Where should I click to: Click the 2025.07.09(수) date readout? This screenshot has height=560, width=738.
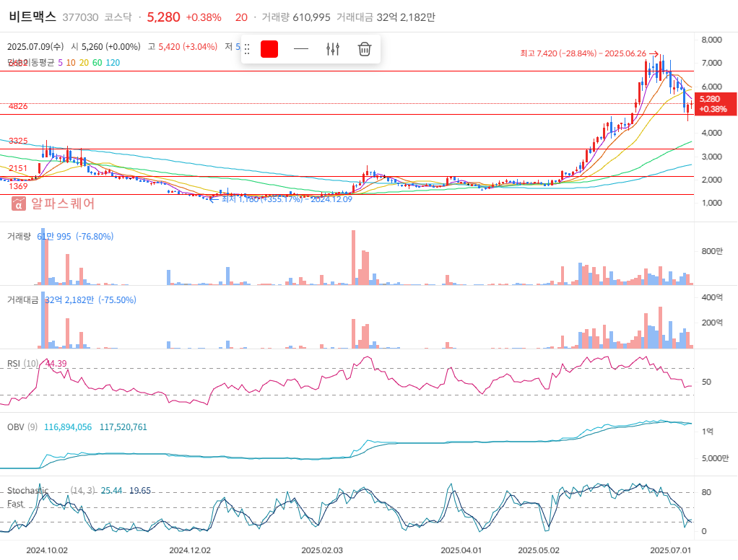[x=35, y=47]
